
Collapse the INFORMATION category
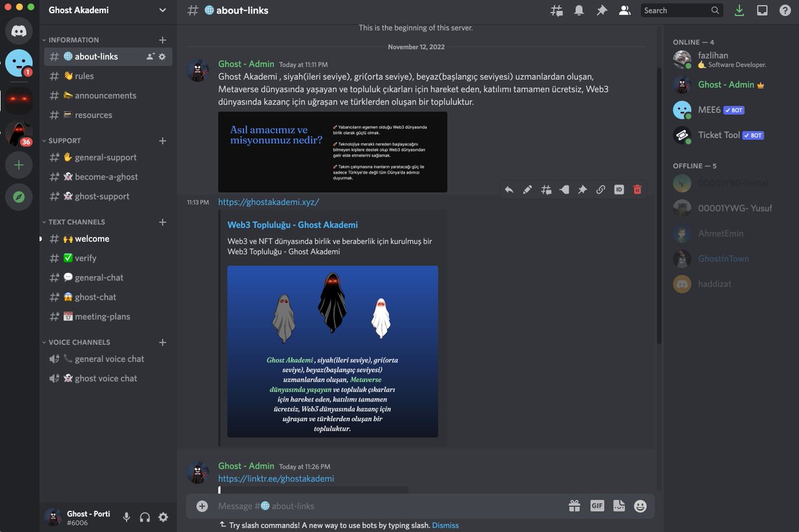click(70, 40)
